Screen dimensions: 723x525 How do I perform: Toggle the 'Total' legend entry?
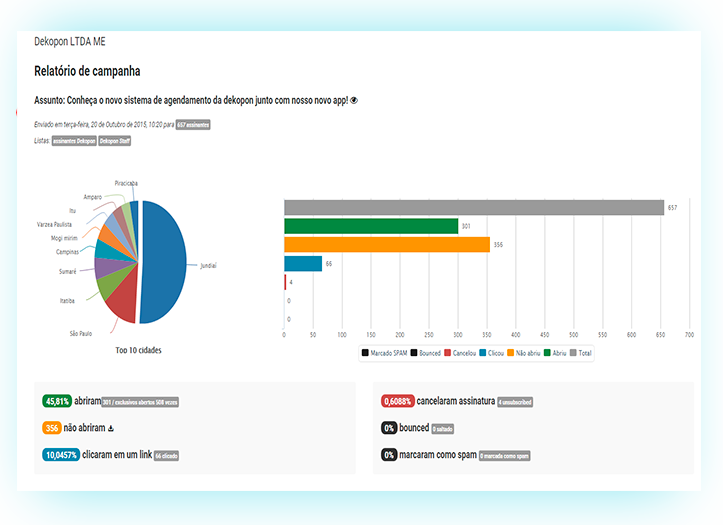(x=583, y=353)
